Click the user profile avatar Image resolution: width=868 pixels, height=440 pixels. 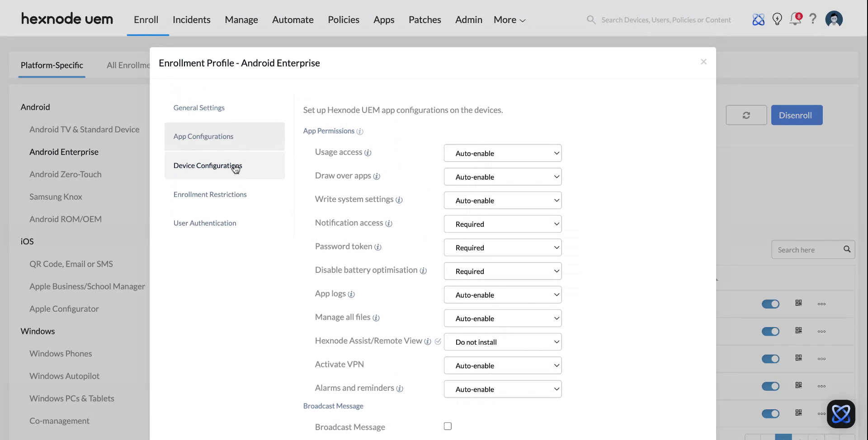click(834, 19)
